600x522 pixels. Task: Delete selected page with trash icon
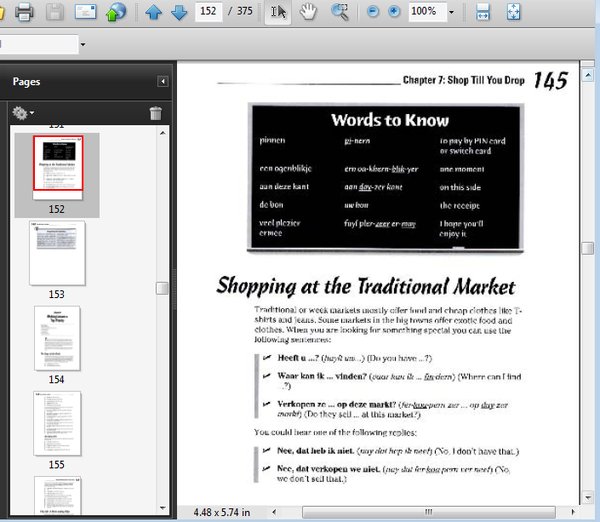click(x=155, y=114)
